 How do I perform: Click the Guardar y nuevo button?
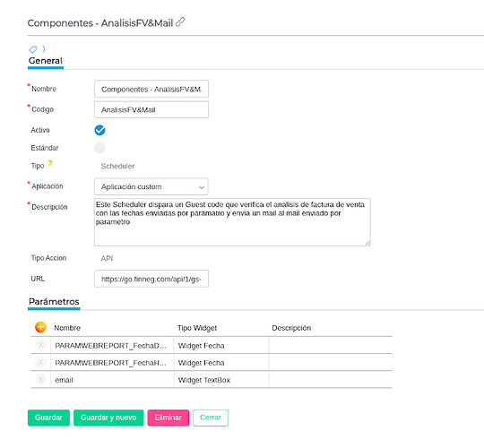(x=108, y=418)
